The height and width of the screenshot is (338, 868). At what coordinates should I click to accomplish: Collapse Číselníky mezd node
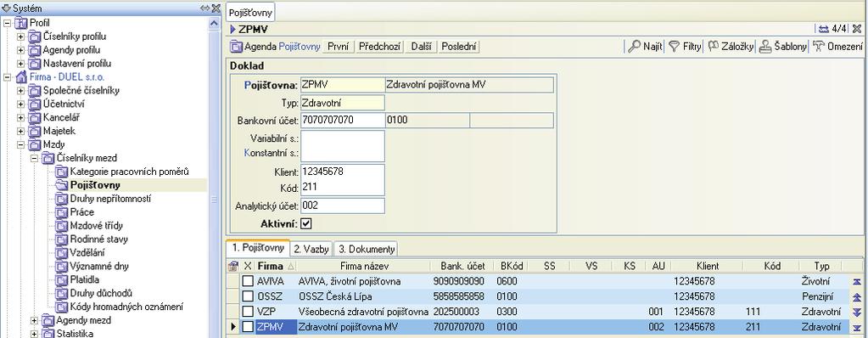point(34,158)
